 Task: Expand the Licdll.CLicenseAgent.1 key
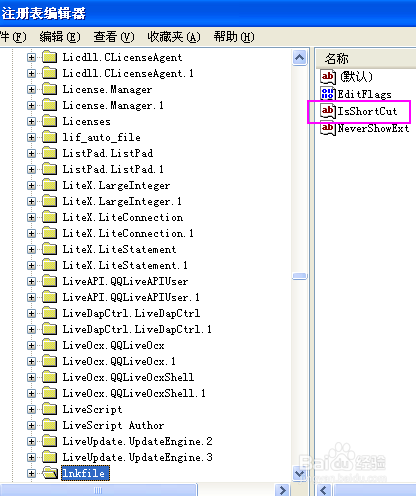pyautogui.click(x=31, y=73)
